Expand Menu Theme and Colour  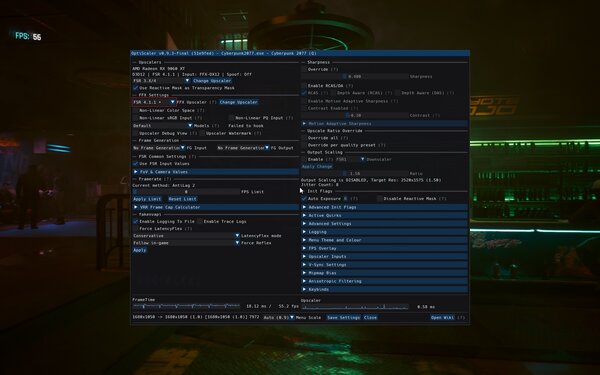tap(384, 240)
